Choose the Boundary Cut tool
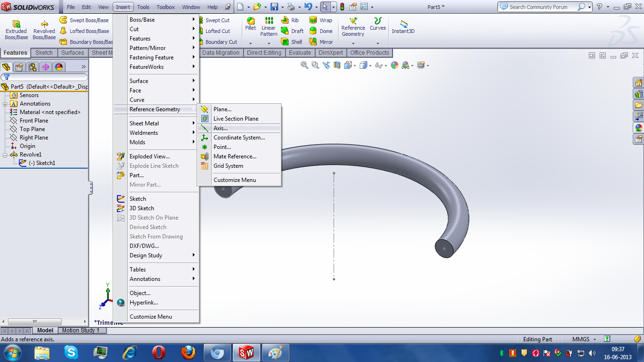 click(x=217, y=42)
